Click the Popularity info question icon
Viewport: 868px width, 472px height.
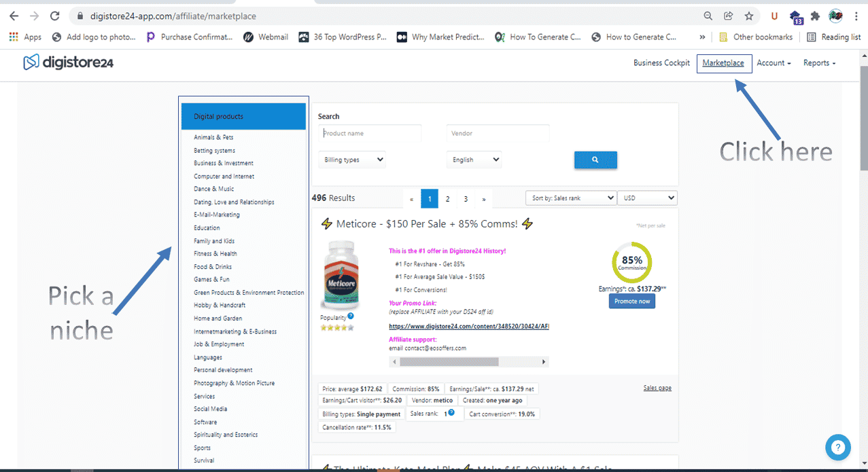(x=351, y=316)
